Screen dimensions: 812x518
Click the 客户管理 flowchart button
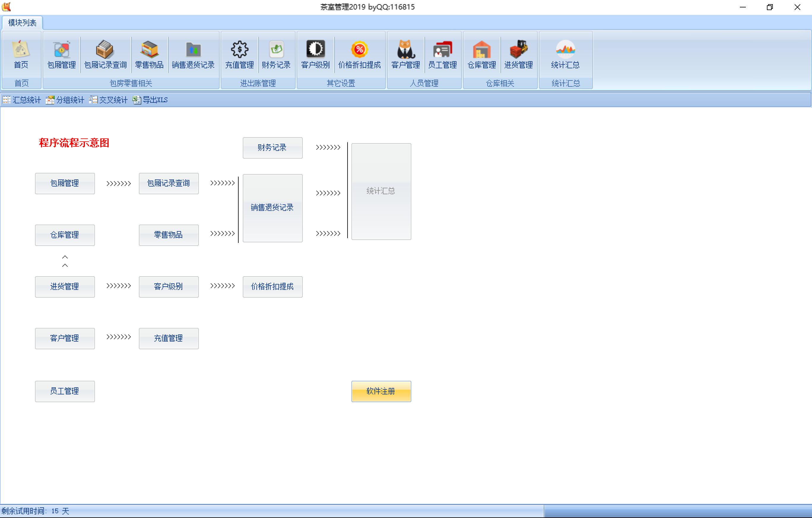tap(65, 338)
